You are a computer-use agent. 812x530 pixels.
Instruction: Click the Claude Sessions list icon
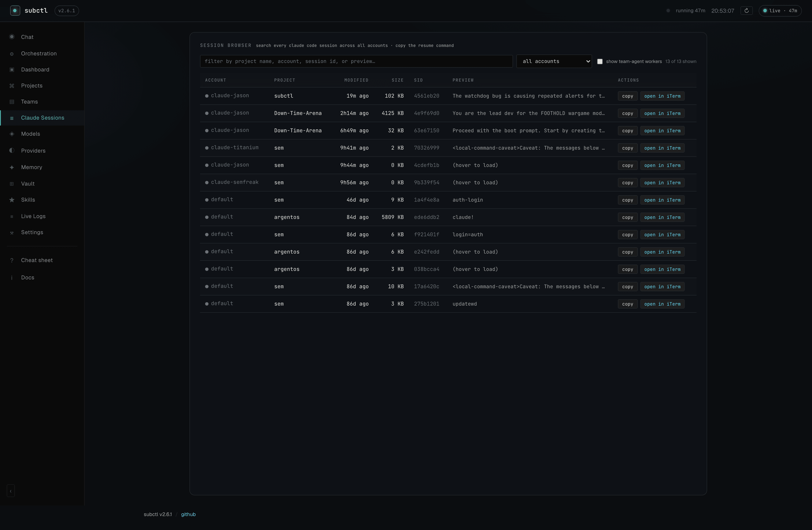click(x=12, y=118)
